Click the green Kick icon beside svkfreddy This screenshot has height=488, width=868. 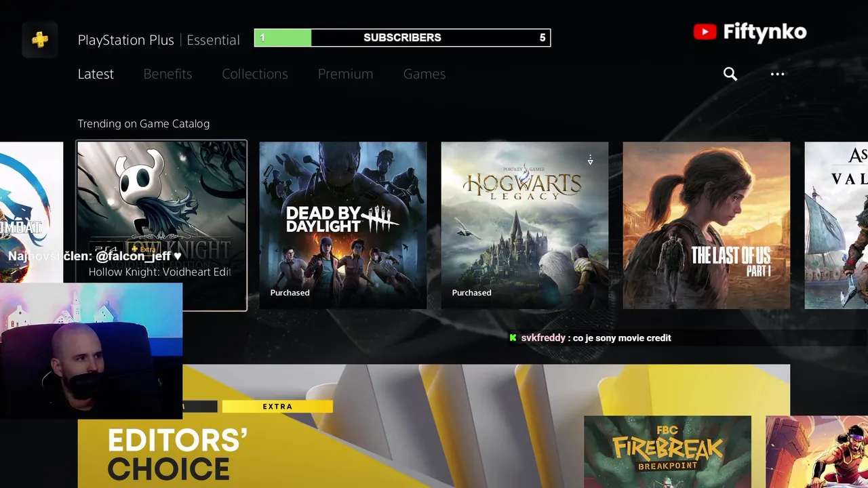click(513, 338)
